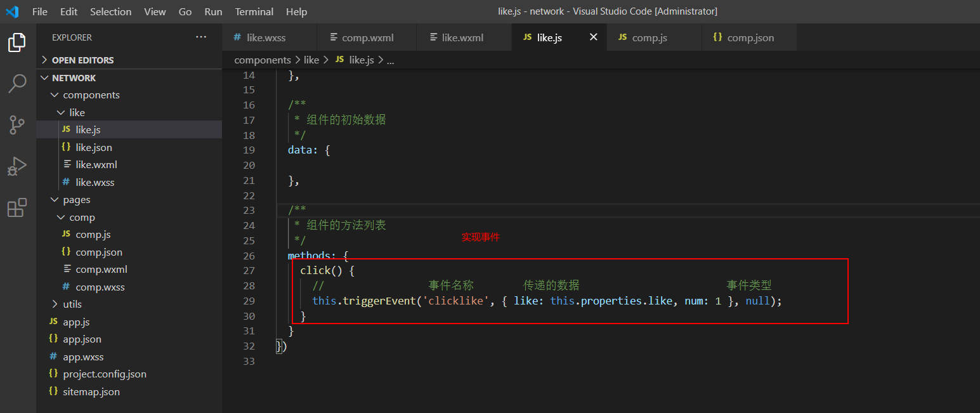Select like.wxss in the explorer
This screenshot has height=413, width=980.
point(129,182)
